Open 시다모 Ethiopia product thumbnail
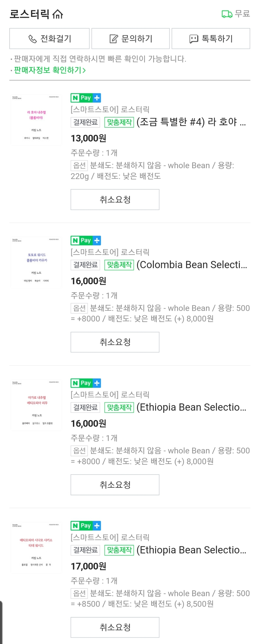 [x=36, y=548]
